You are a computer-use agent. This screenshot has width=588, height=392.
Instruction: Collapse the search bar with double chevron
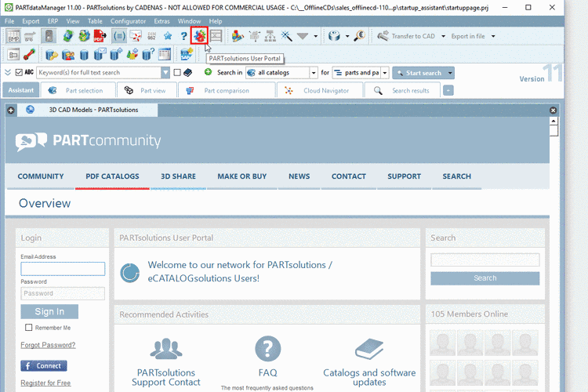pos(8,72)
